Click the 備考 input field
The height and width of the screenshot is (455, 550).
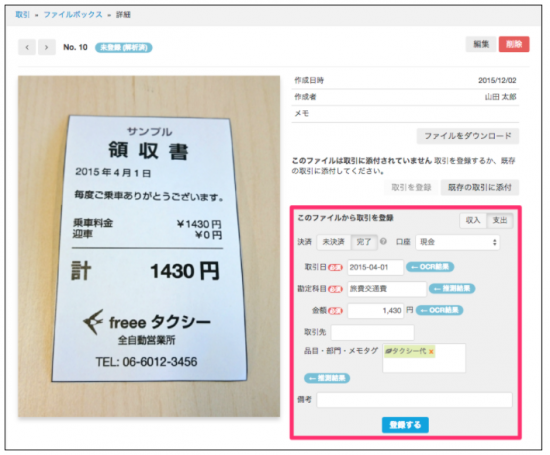pos(414,400)
